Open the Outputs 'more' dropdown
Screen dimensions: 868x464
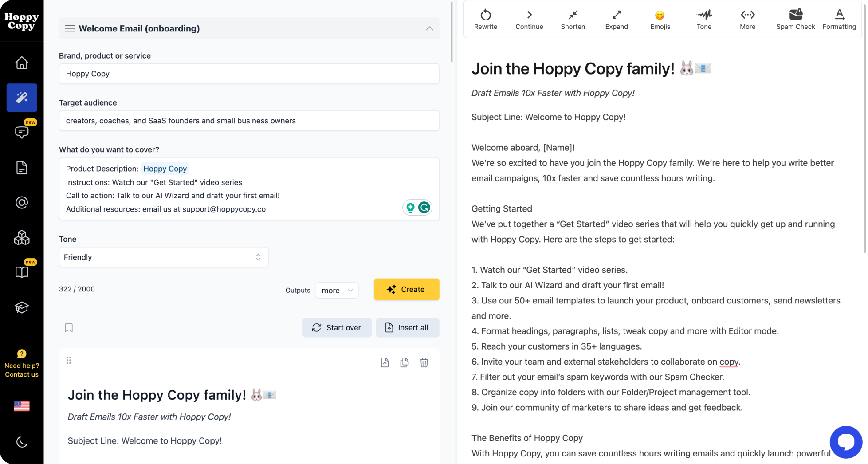coord(336,290)
